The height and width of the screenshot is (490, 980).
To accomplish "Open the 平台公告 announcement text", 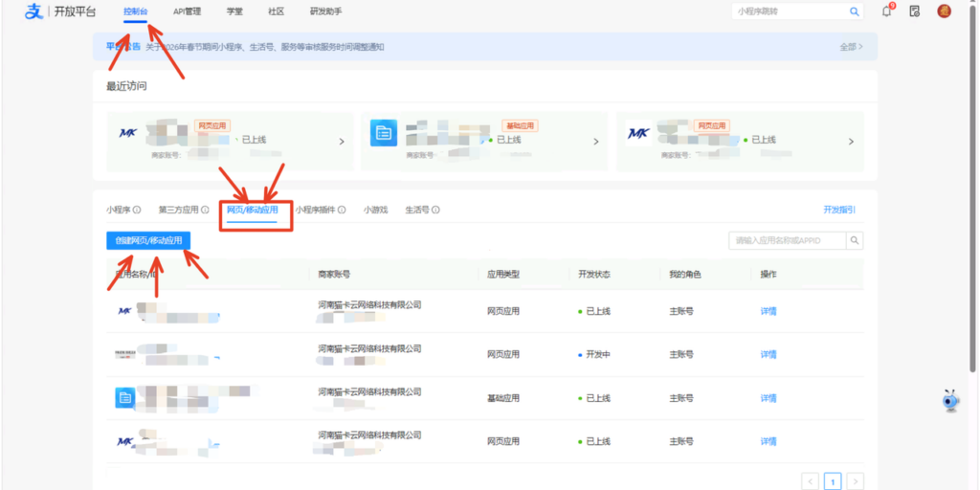I will (x=264, y=47).
